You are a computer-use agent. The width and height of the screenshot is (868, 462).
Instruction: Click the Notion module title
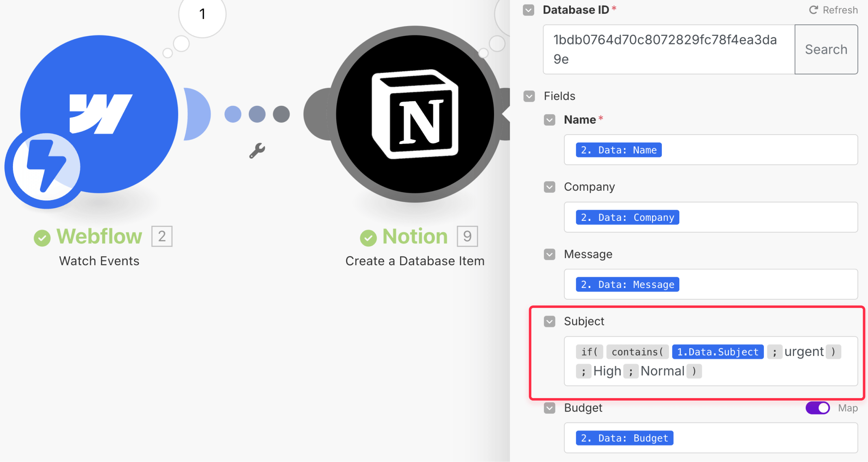pos(415,236)
